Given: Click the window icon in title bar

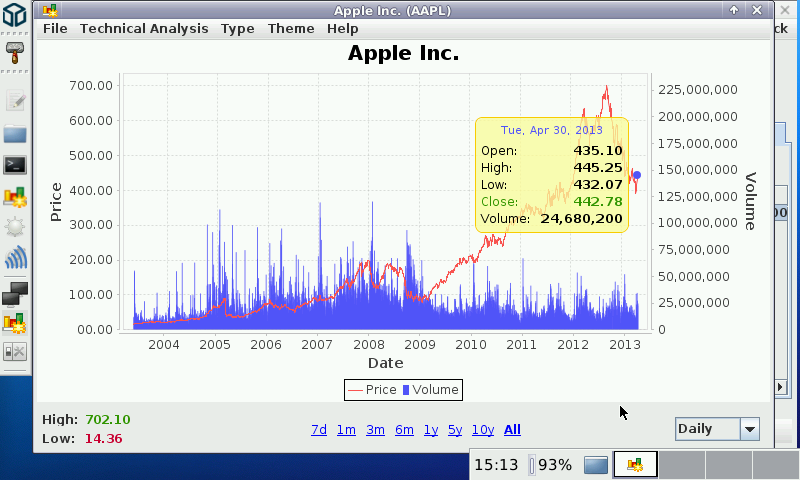Looking at the screenshot, I should [50, 10].
